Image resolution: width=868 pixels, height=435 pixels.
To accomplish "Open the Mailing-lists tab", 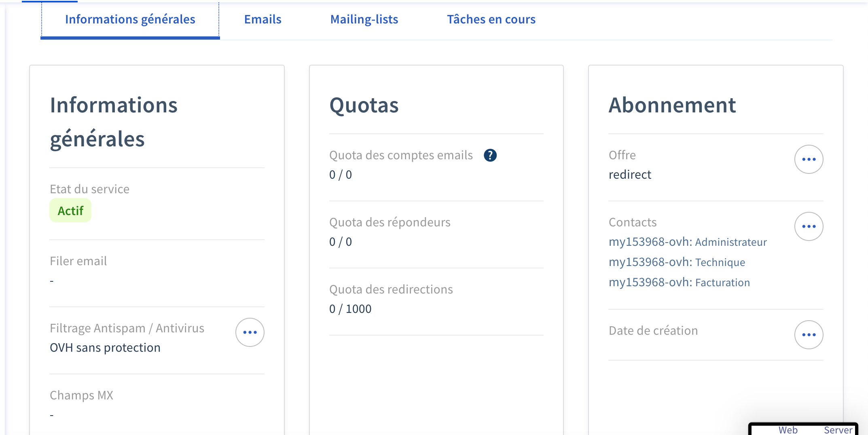I will coord(364,19).
